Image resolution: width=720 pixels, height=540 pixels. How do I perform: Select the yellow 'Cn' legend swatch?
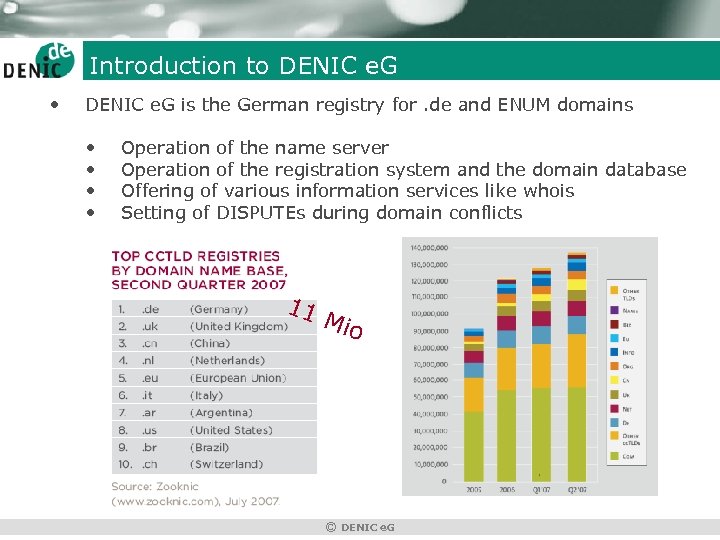click(x=614, y=380)
